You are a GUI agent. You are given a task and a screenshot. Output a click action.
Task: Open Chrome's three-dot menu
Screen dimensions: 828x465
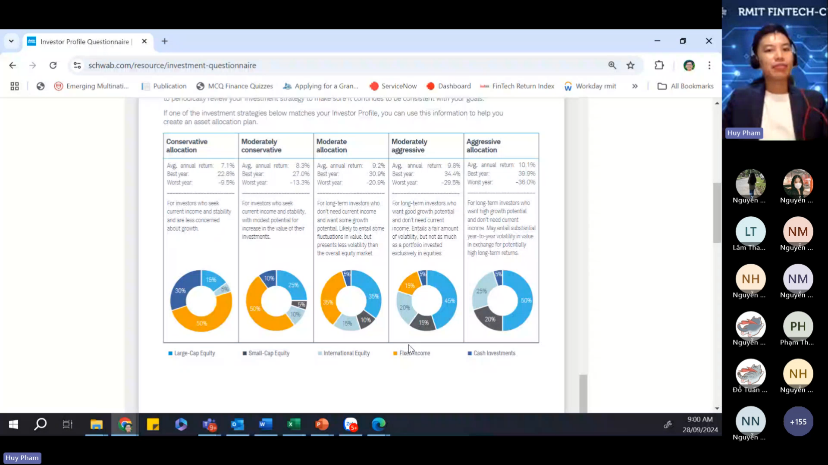click(x=709, y=65)
